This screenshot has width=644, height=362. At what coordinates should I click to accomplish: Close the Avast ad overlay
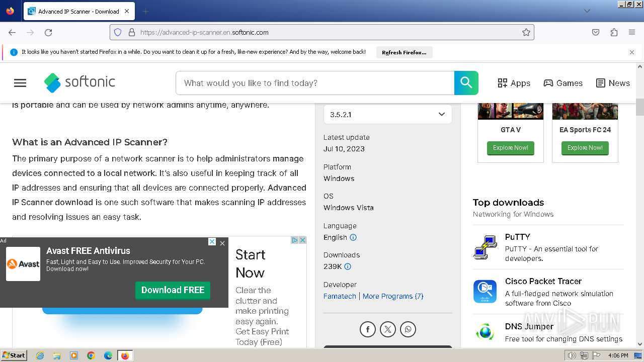222,243
